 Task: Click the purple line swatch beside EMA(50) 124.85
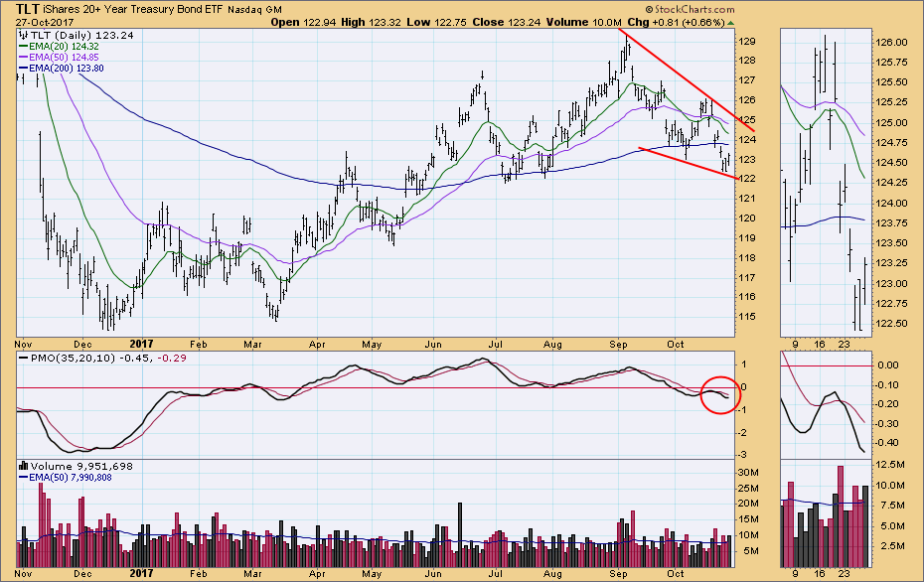(24, 58)
